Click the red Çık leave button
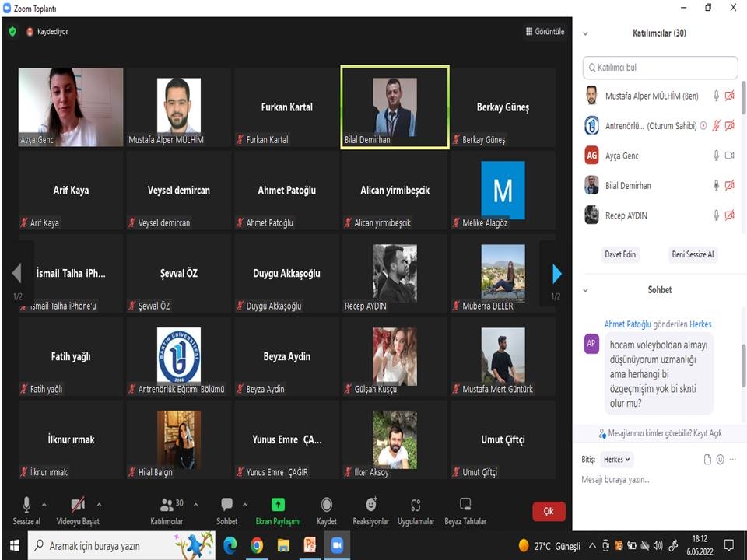Viewport: 747px width, 560px height. 549,511
